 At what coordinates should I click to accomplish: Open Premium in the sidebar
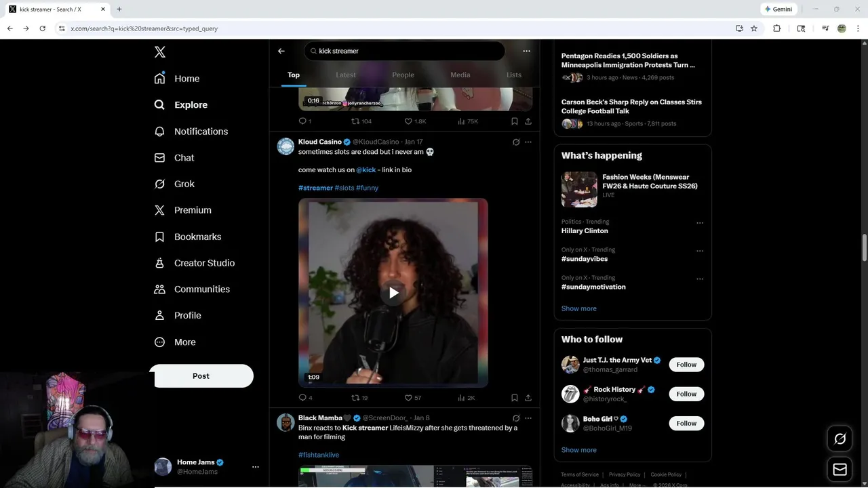point(182,210)
